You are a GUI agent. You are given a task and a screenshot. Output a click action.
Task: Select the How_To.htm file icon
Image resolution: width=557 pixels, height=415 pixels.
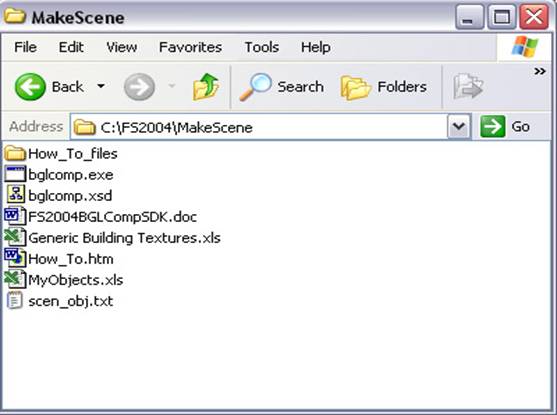point(15,258)
